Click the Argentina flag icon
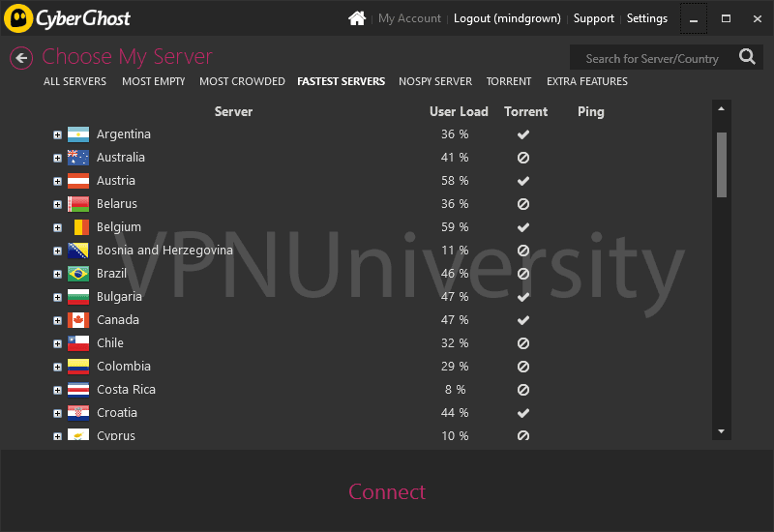Viewport: 774px width, 532px height. coord(78,134)
